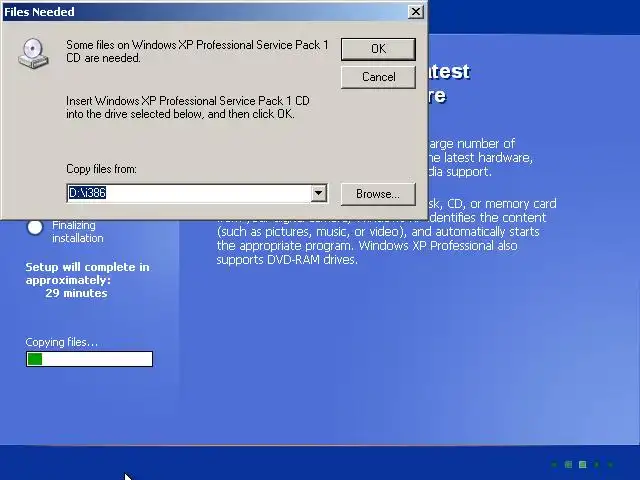
Task: Click the Copying files progress bar
Action: click(89, 359)
